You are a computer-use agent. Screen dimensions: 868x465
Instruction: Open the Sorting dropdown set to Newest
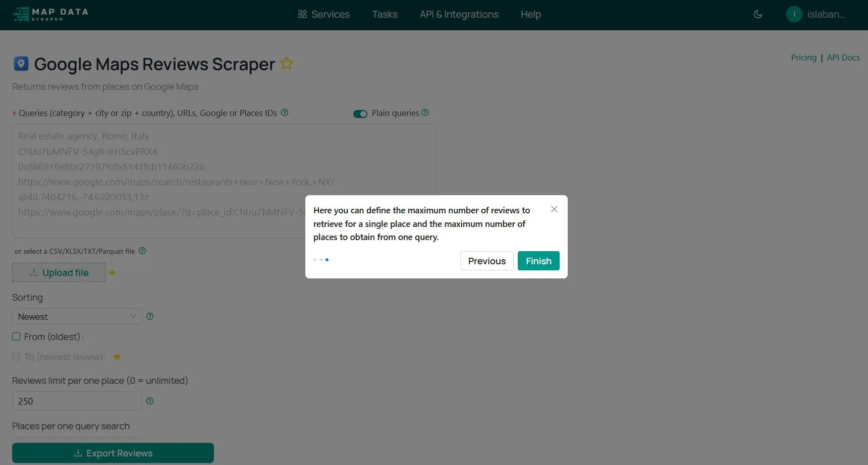pos(77,316)
